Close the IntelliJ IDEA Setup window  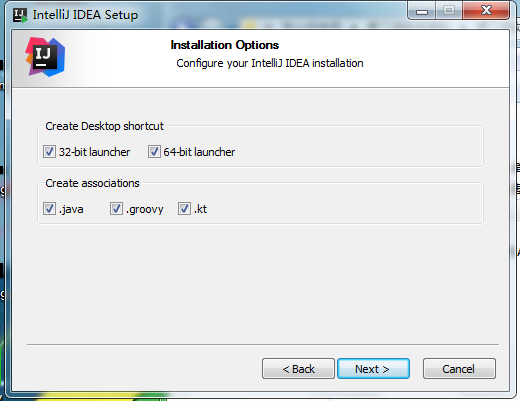point(486,11)
